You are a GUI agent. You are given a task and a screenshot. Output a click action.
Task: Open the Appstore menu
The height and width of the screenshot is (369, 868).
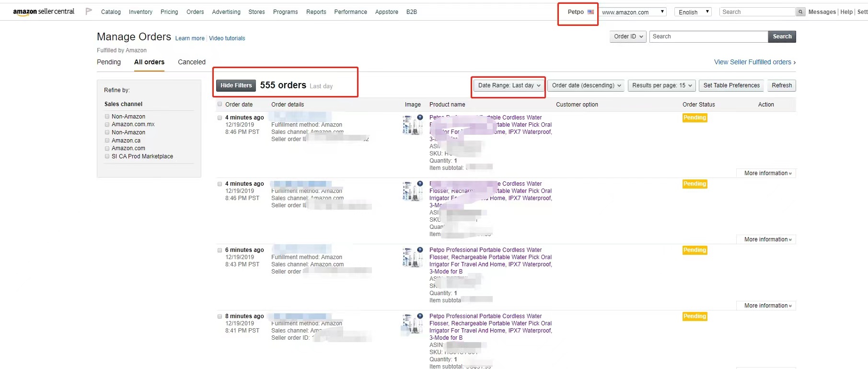386,12
